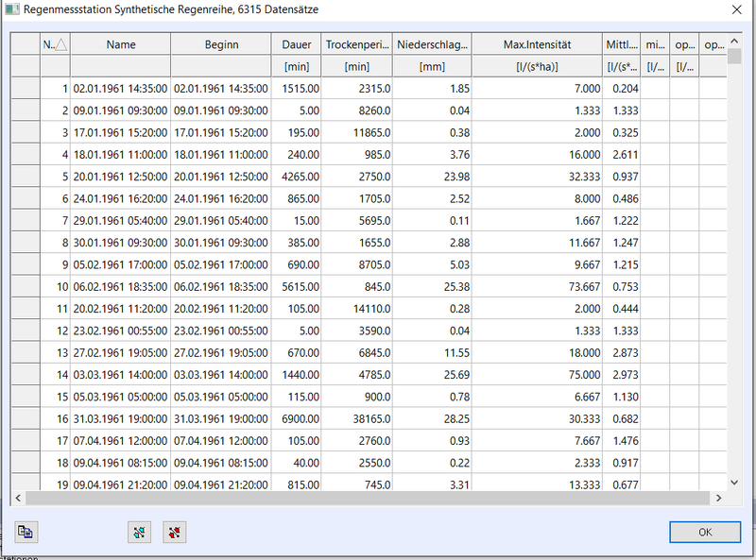Click the mean intensity value 2.873

(x=622, y=353)
